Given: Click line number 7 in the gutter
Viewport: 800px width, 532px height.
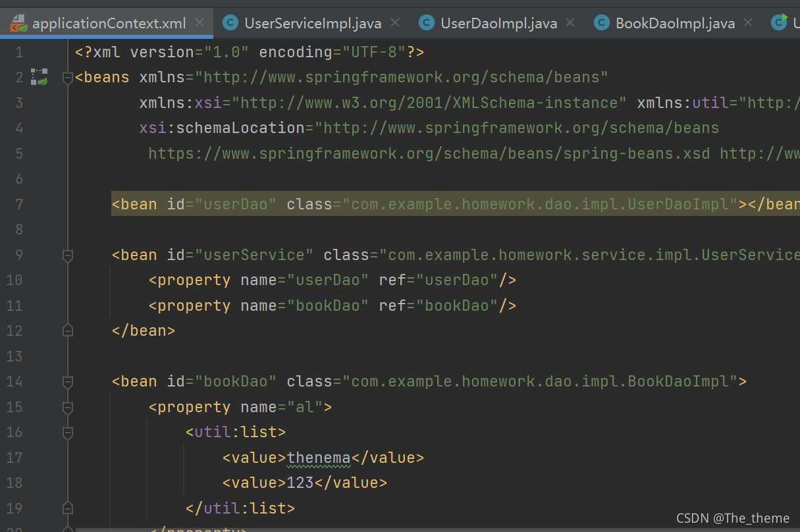Looking at the screenshot, I should pos(18,204).
